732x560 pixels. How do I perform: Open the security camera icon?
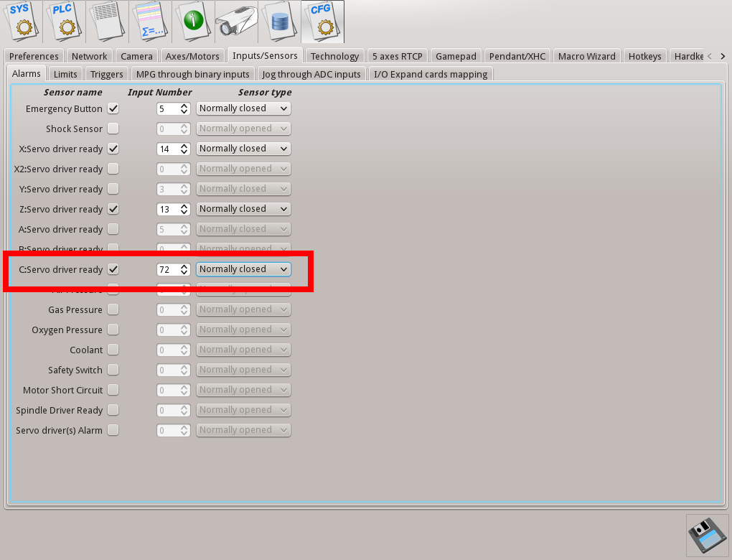(x=237, y=22)
